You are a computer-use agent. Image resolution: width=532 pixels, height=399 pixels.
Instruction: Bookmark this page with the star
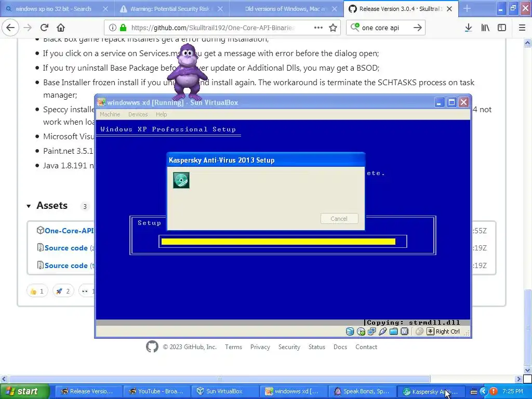coord(333,28)
